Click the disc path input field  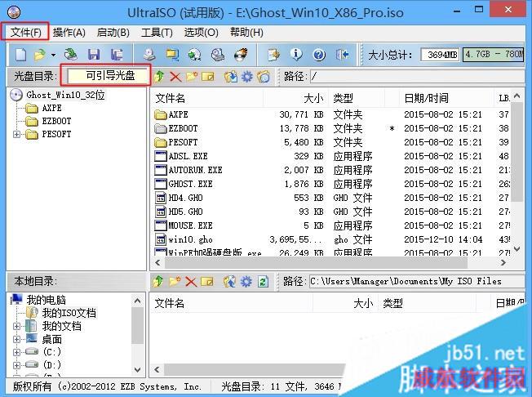tap(417, 77)
